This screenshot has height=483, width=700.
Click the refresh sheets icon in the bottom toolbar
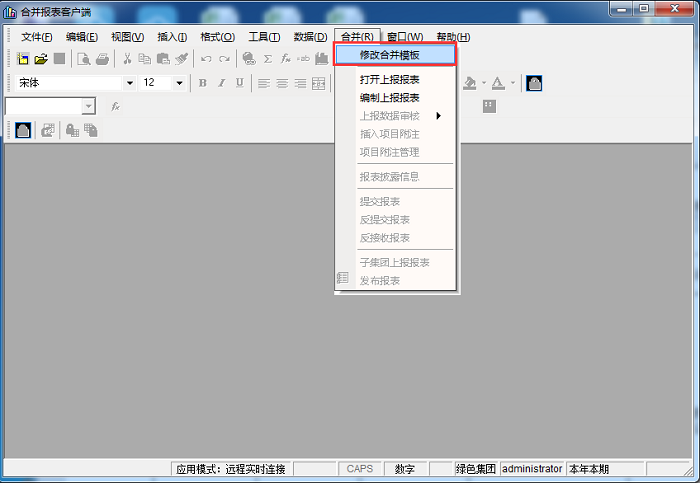(x=48, y=130)
